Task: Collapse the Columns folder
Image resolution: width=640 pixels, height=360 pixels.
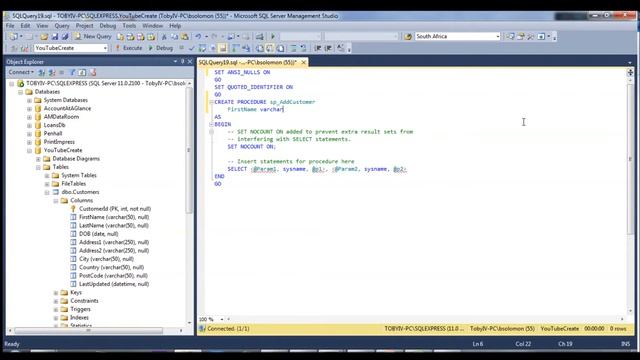Action: pyautogui.click(x=56, y=200)
